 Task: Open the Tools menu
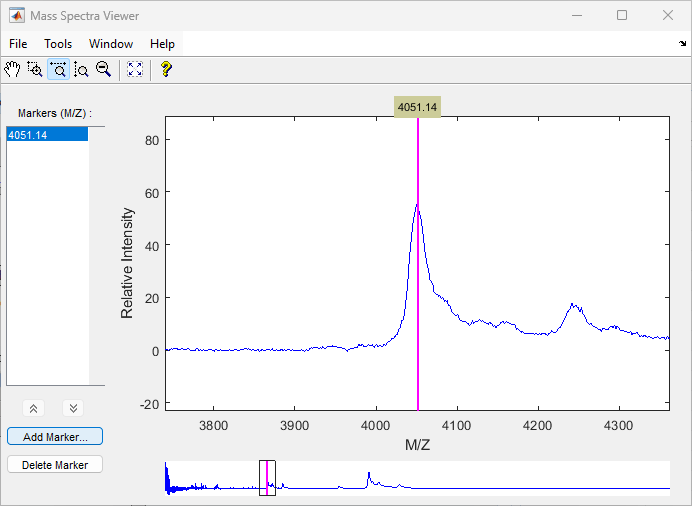click(x=58, y=44)
